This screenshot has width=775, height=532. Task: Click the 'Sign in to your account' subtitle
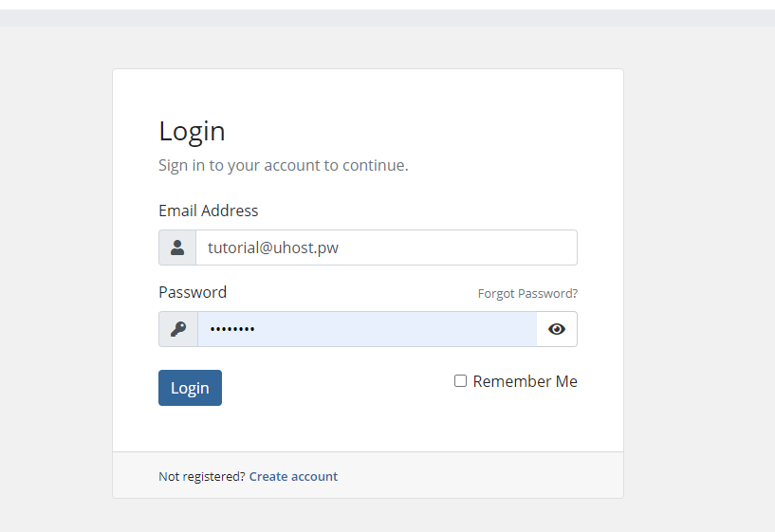pos(284,165)
